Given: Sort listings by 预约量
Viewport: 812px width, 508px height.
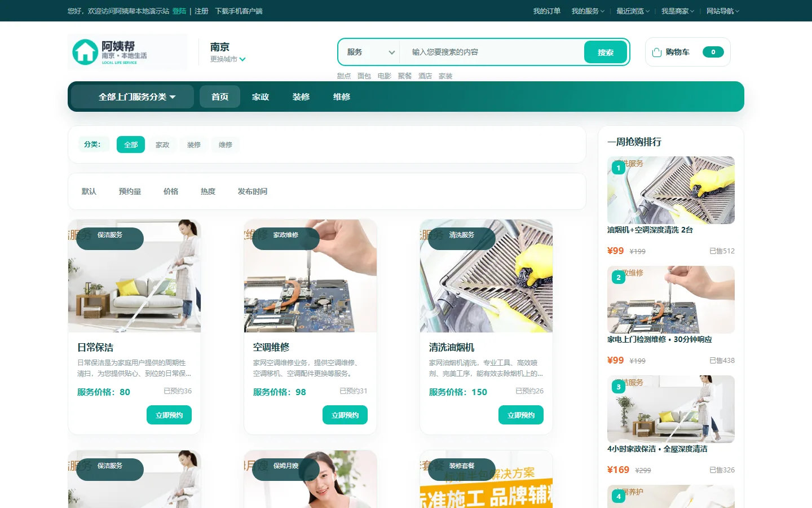Looking at the screenshot, I should pyautogui.click(x=130, y=191).
